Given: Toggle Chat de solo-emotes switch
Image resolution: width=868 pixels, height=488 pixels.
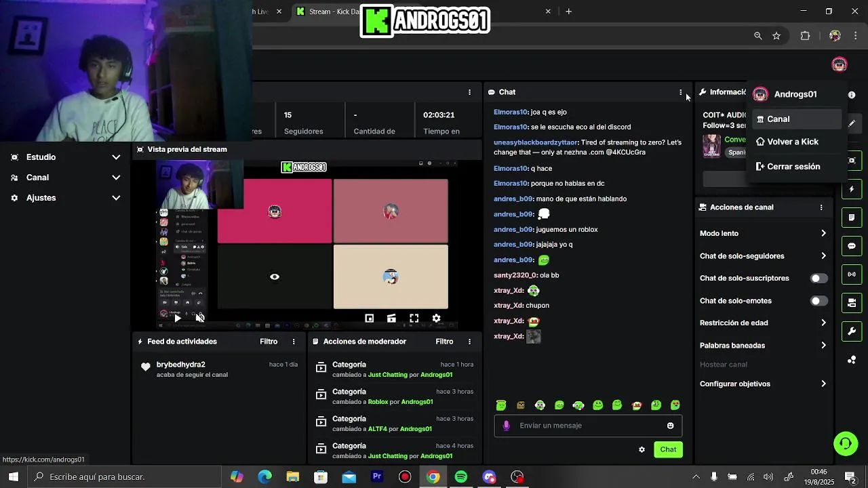Looking at the screenshot, I should click(x=819, y=301).
